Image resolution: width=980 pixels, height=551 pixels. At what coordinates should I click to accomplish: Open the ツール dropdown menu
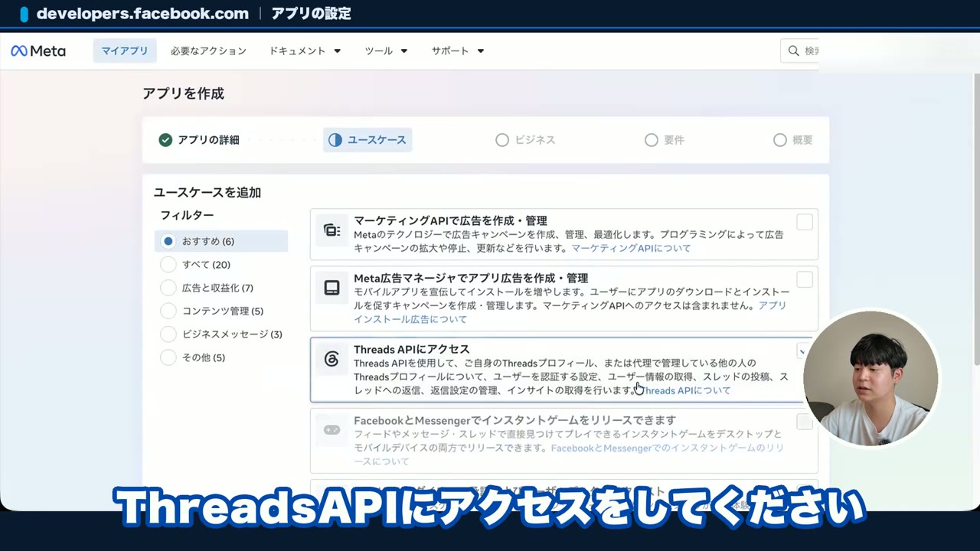[x=386, y=51]
